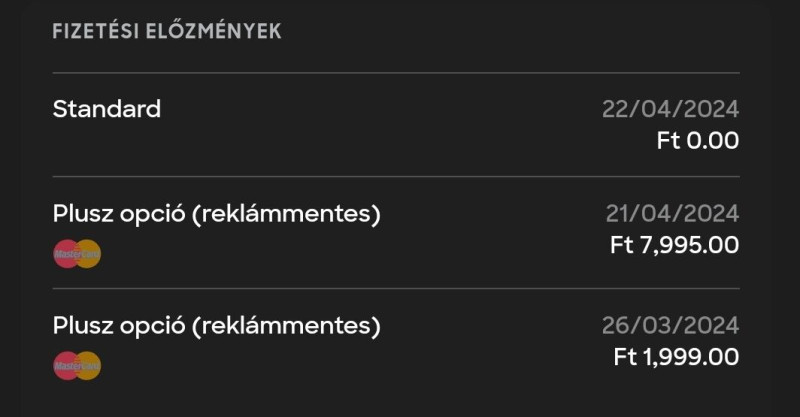Click the 26/03/2024 payment date
Viewport: 800px width, 417px height.
pyautogui.click(x=671, y=326)
